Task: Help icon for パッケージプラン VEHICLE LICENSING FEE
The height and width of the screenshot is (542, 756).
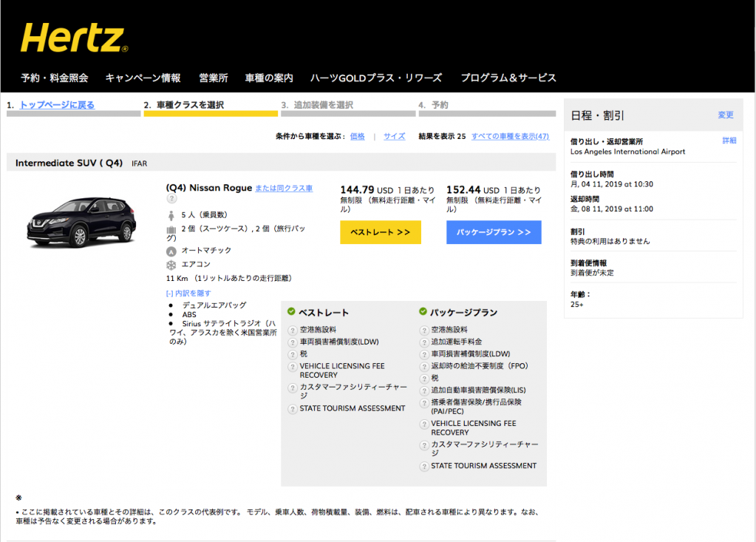Action: (x=423, y=424)
